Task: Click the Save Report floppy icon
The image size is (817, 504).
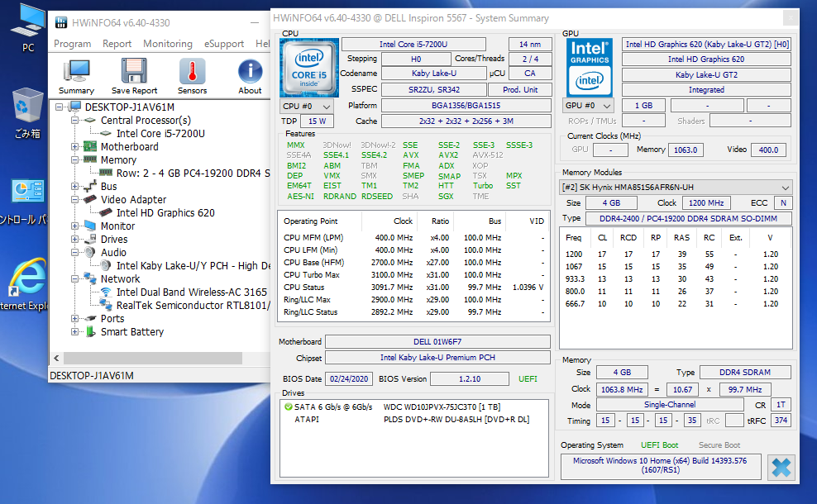Action: (x=134, y=71)
